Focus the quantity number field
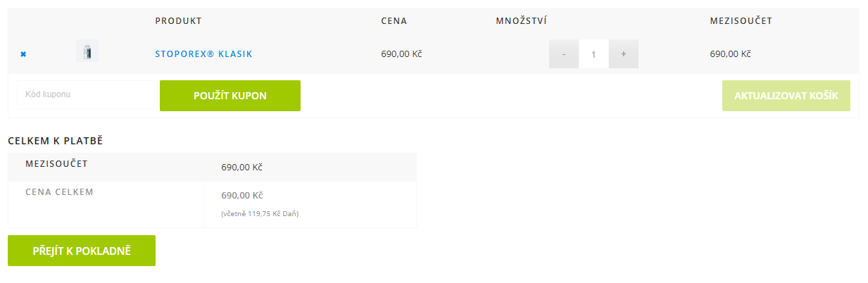The height and width of the screenshot is (283, 868). (593, 54)
